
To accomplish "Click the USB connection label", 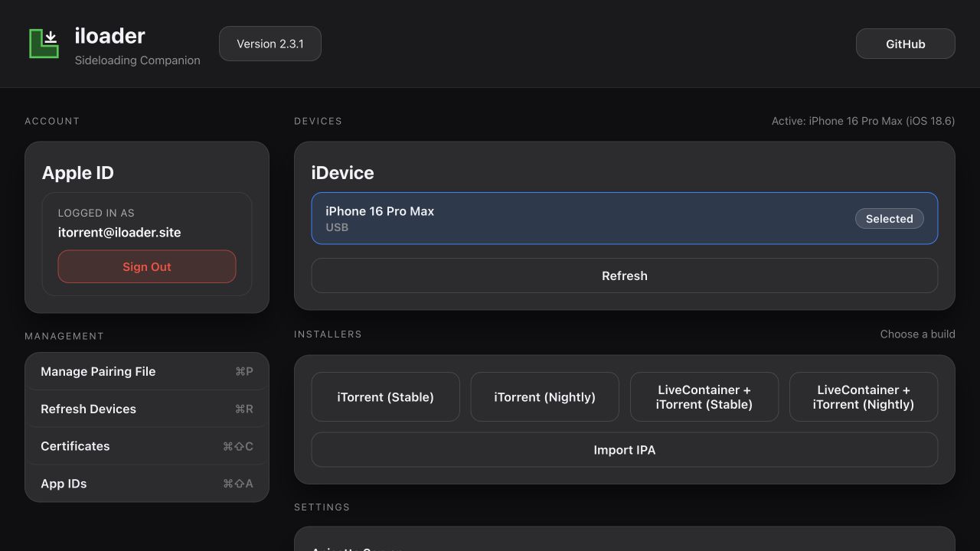I will point(337,227).
